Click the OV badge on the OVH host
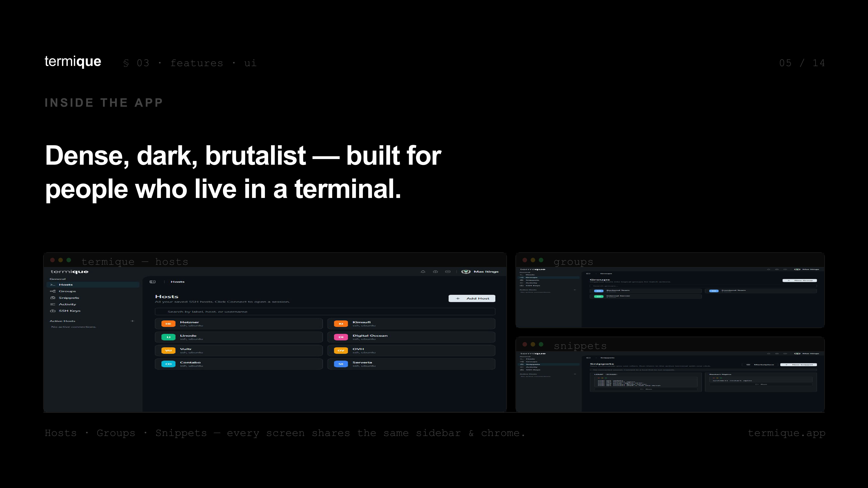Screen dimensions: 868x488 [x=341, y=351]
